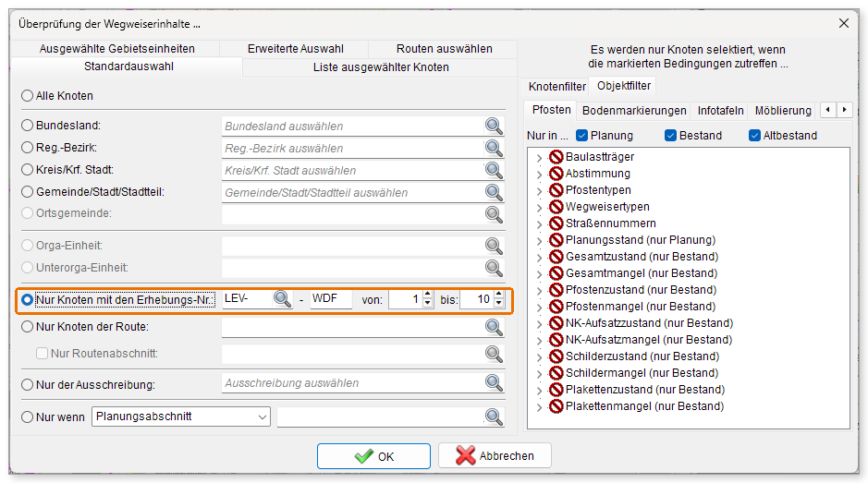Click magnifier beside Planungsabschnitt value field
Image resolution: width=868 pixels, height=483 pixels.
click(494, 417)
